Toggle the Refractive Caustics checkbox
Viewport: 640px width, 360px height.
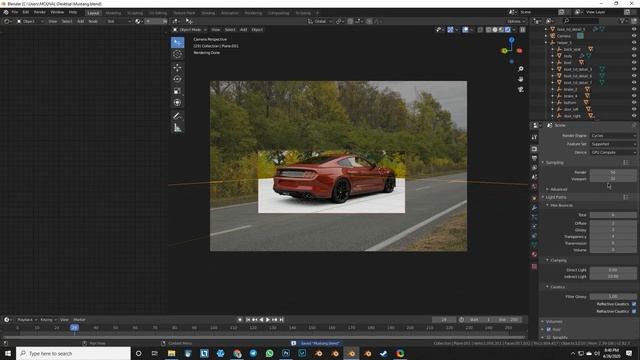634,311
